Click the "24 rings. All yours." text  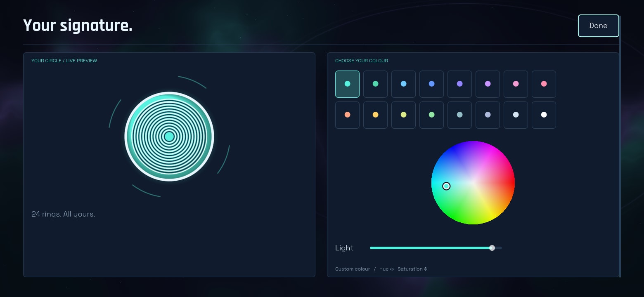tap(63, 214)
